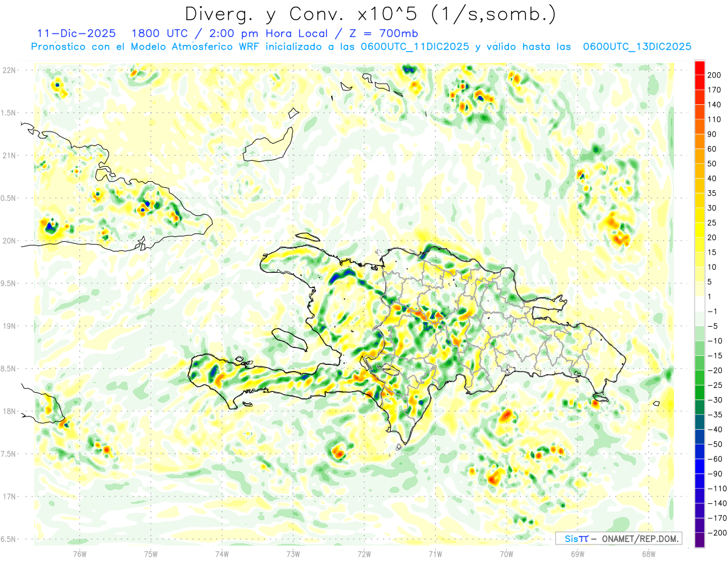Click the positive "90" colorbar value
The image size is (728, 562).
point(713,135)
